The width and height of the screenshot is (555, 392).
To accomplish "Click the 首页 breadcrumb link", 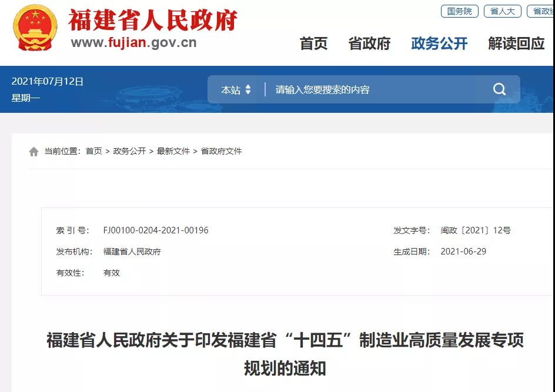I will [x=93, y=151].
